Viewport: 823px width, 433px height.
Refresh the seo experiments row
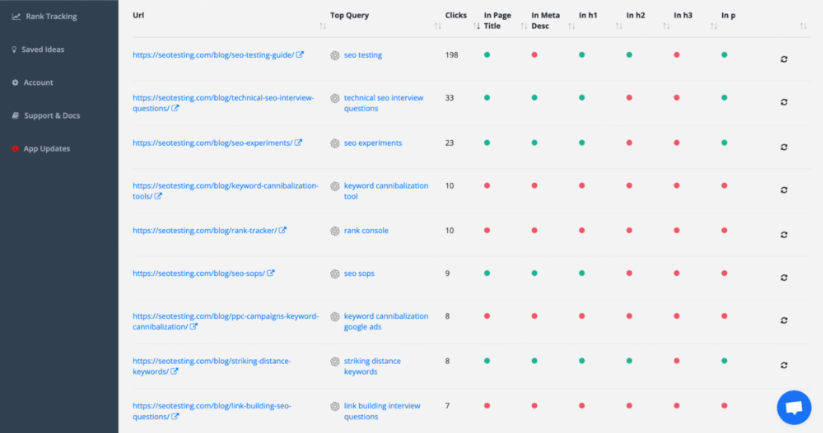(784, 147)
